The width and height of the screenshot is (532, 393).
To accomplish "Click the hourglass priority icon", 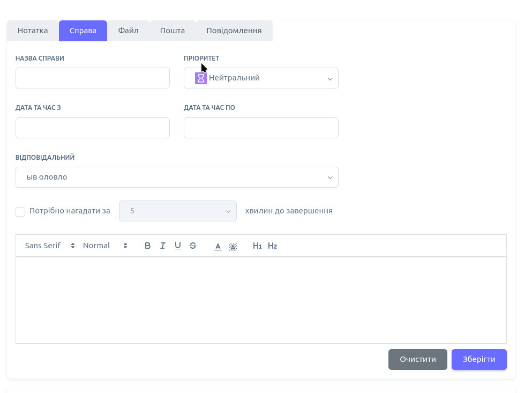I will [x=200, y=78].
